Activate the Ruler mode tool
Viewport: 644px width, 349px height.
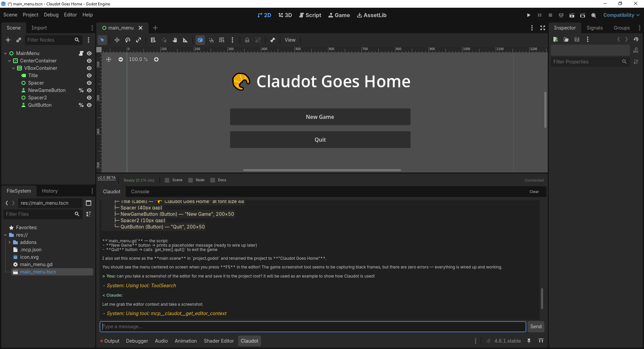coord(185,40)
